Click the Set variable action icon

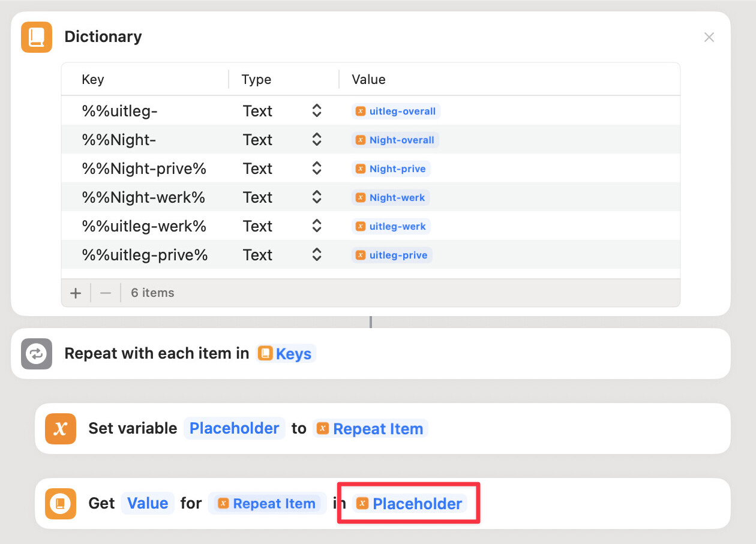(x=61, y=429)
